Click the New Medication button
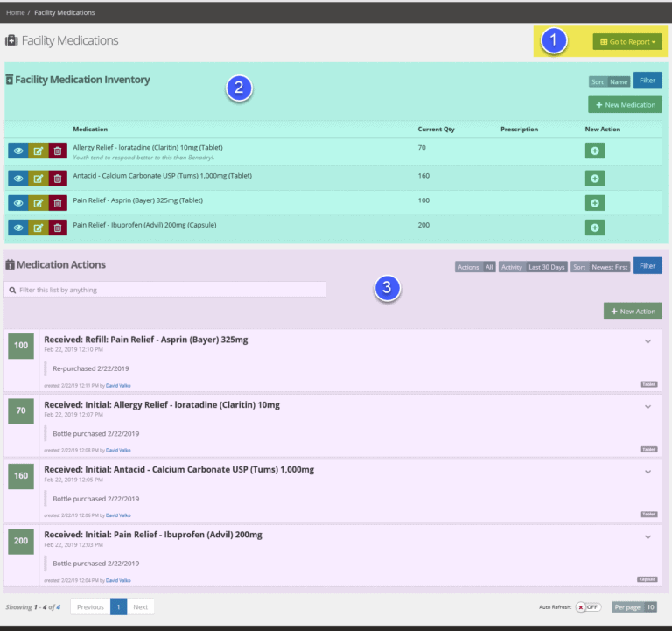 pyautogui.click(x=625, y=105)
